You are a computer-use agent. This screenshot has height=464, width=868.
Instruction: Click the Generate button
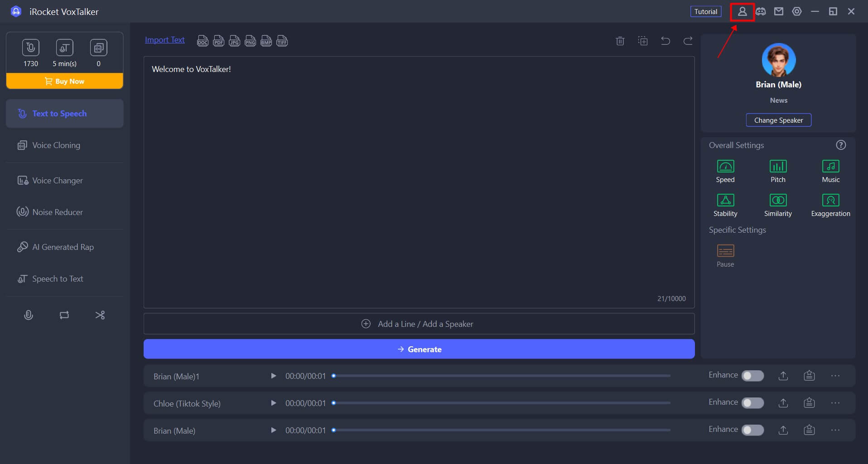click(x=419, y=349)
